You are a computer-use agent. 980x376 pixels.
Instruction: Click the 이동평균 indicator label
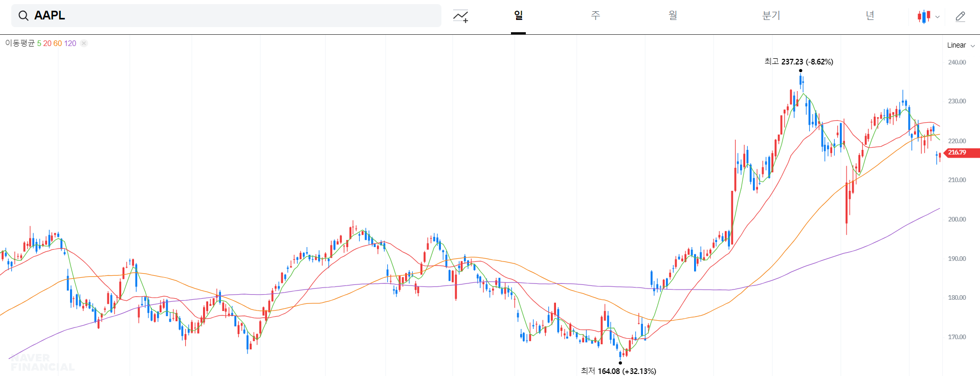[x=20, y=43]
